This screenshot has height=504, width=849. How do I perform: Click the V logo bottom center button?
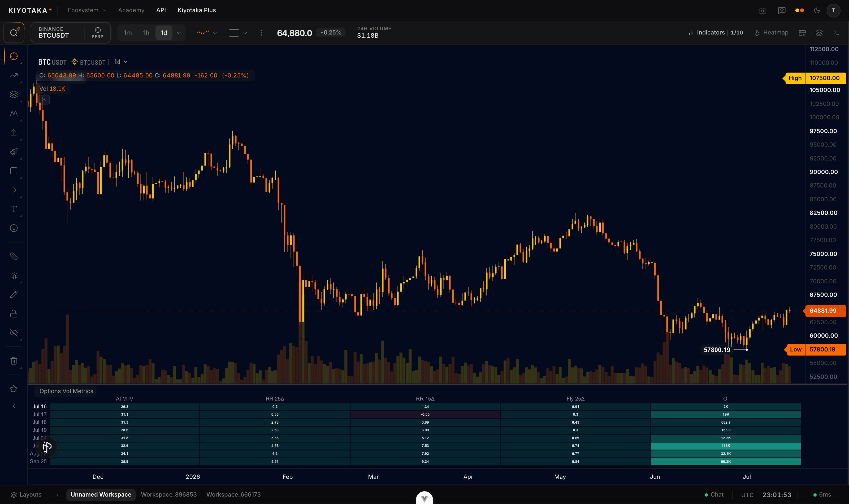pyautogui.click(x=424, y=498)
